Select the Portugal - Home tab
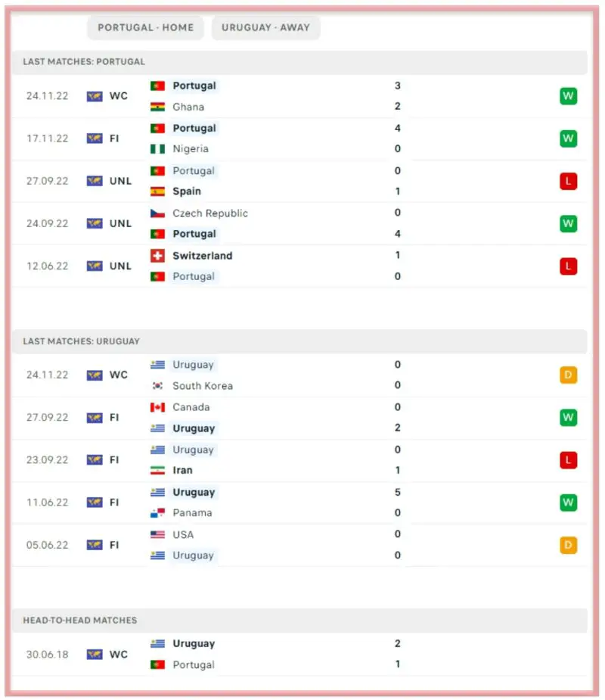605x700 pixels. (146, 27)
